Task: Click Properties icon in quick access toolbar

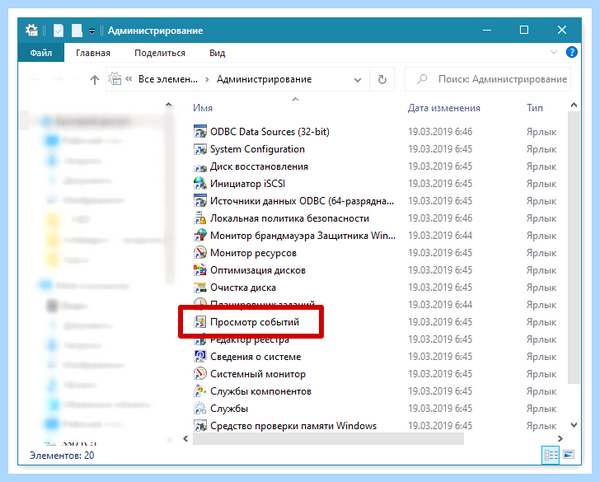Action: point(59,30)
